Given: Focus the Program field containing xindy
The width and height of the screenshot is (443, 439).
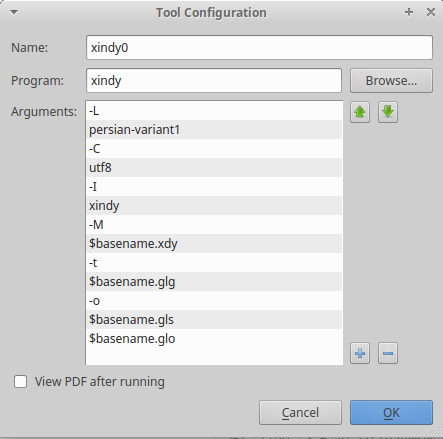Looking at the screenshot, I should coord(214,81).
